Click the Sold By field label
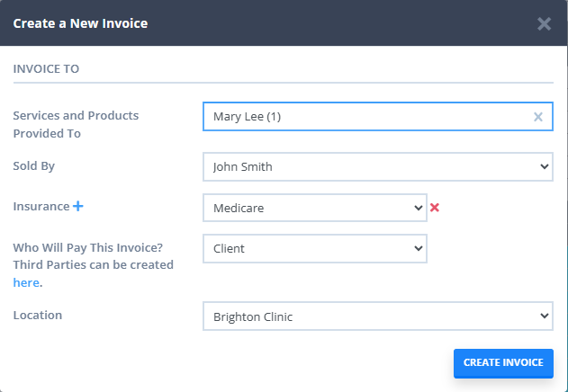The height and width of the screenshot is (392, 568). coord(34,166)
